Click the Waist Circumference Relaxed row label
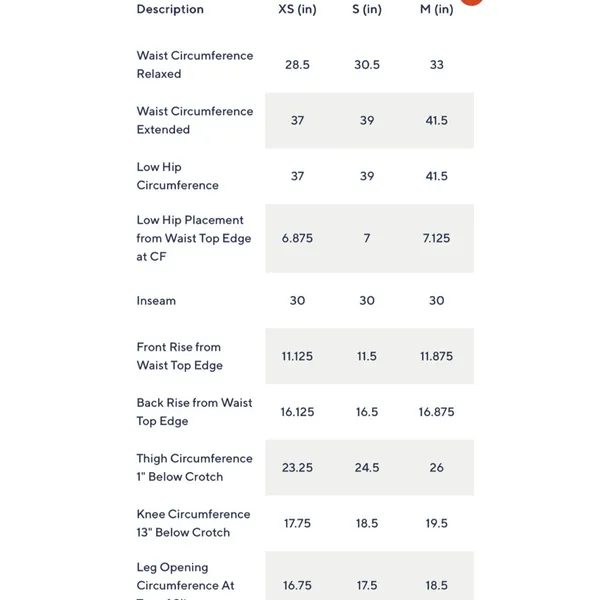600x600 pixels. pyautogui.click(x=195, y=65)
